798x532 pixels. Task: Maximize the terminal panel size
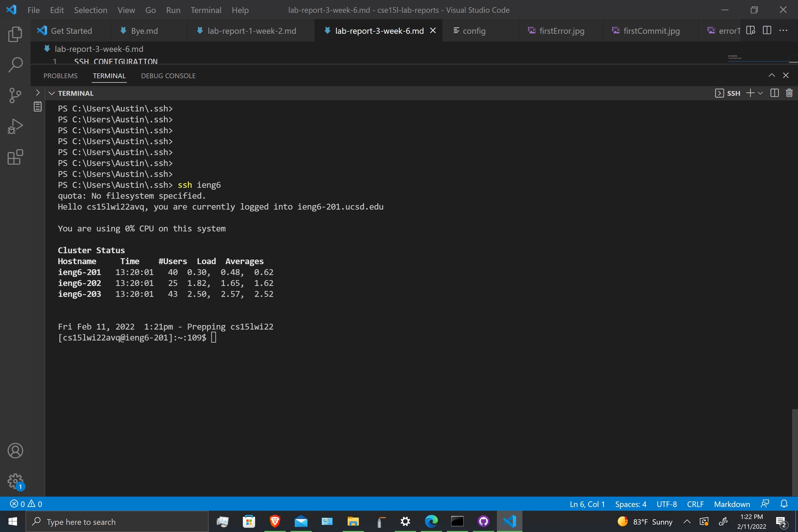coord(772,75)
